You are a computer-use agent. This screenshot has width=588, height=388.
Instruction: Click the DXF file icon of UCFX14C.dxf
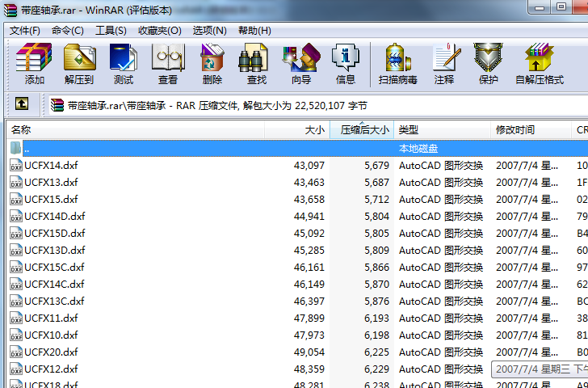[x=16, y=284]
